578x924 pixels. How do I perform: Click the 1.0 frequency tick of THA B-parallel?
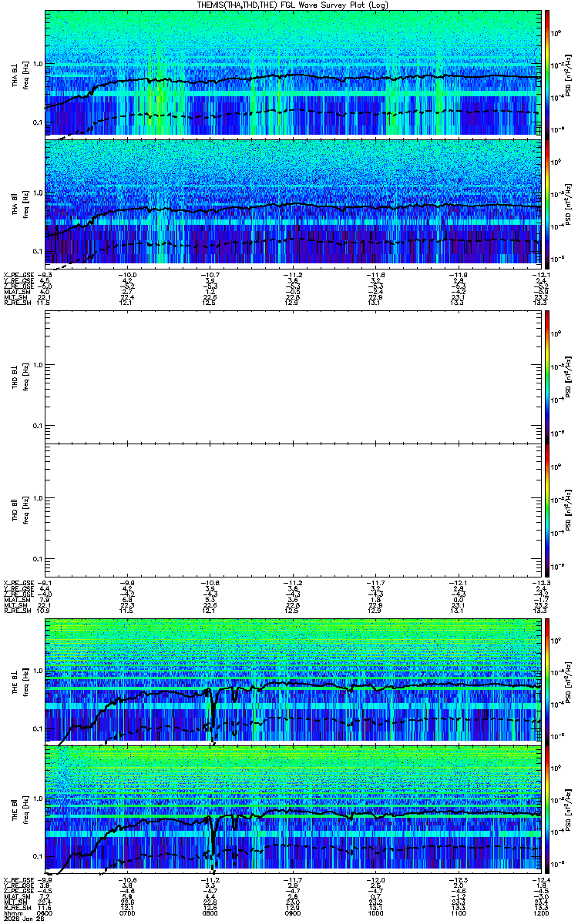(37, 193)
